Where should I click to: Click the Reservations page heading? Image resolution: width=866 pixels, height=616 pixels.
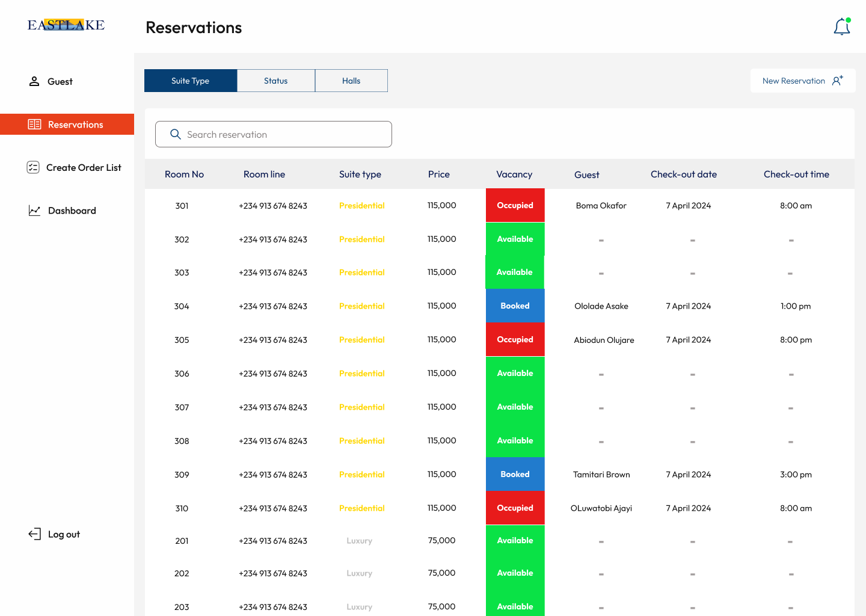coord(194,27)
